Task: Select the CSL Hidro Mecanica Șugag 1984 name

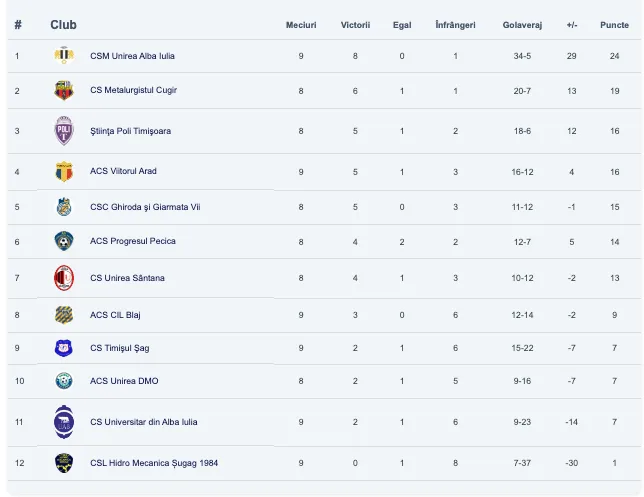Action: (154, 463)
